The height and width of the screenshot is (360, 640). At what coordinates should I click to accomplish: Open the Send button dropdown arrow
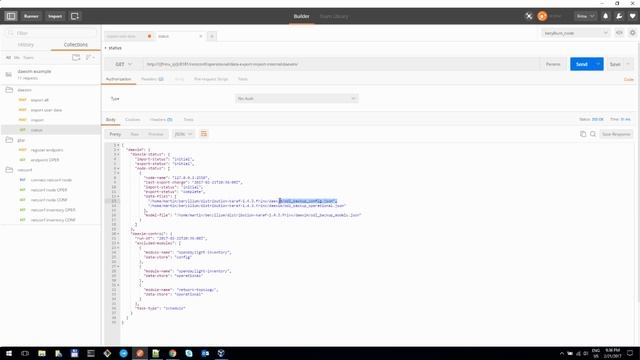coord(598,64)
